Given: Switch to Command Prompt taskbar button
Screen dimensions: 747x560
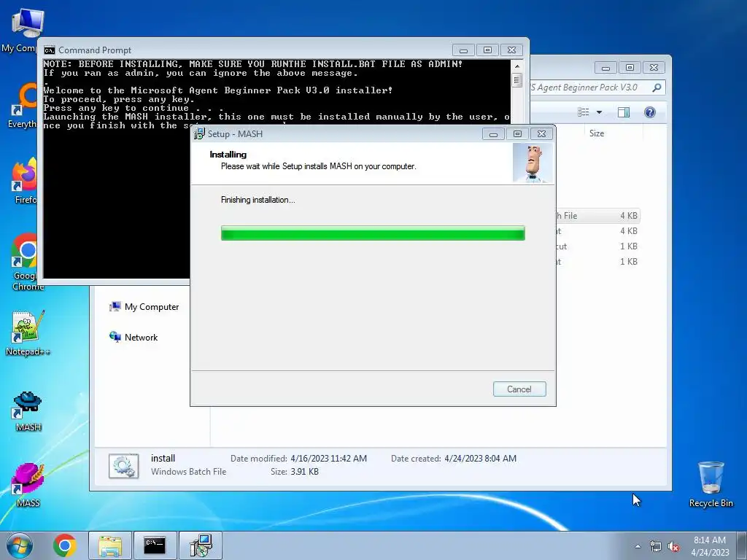Looking at the screenshot, I should click(155, 545).
